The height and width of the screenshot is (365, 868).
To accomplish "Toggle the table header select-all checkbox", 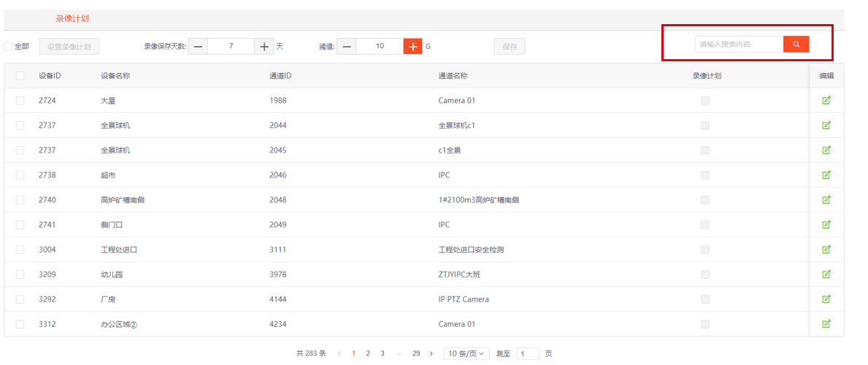I will click(20, 76).
